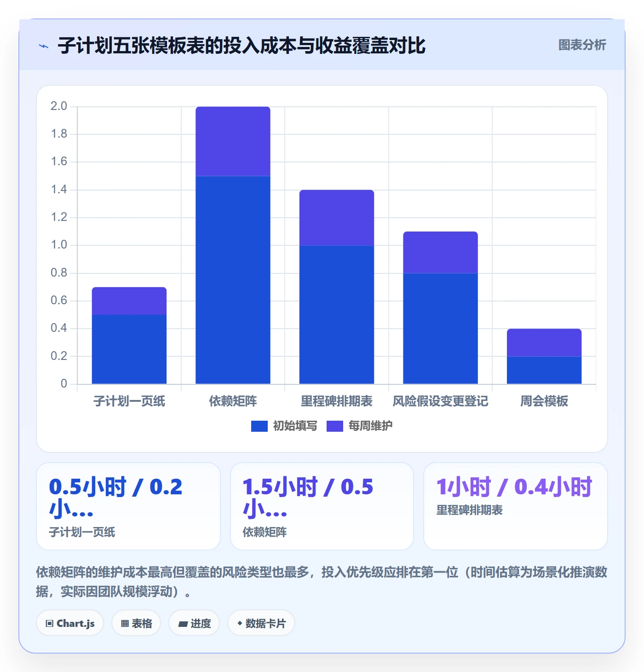Click the 图表分析 label in the header
Screen dimensions: 644x672
(582, 45)
